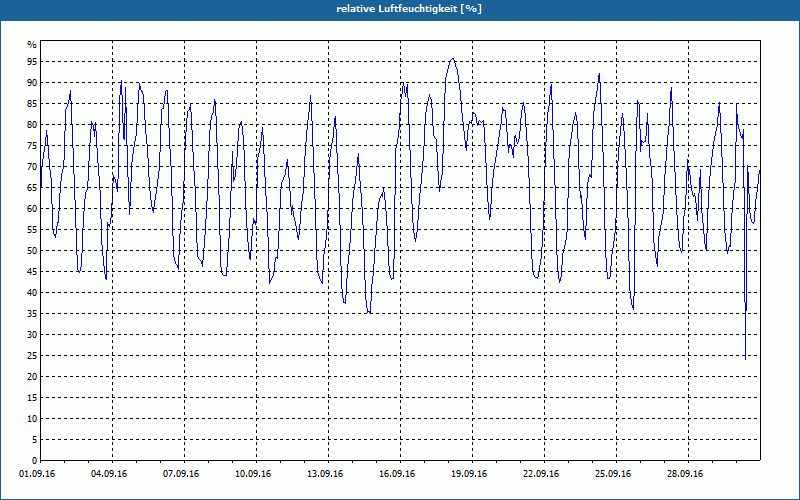The width and height of the screenshot is (800, 500).
Task: Click the y-axis label '35'
Action: 32,314
